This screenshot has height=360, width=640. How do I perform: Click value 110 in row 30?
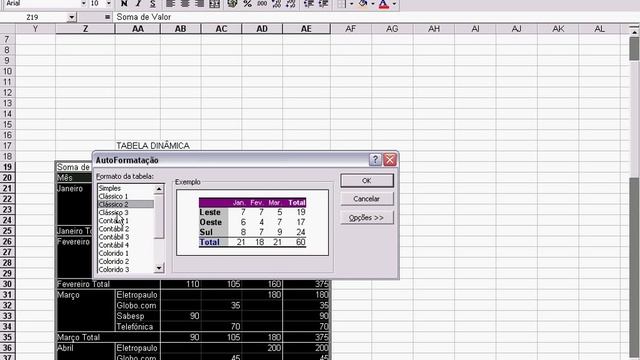point(180,284)
